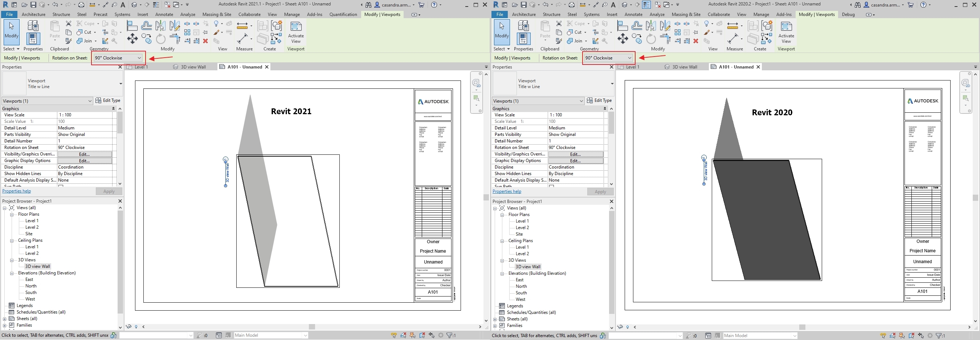
Task: Click the Measure ruler icon in Revit 2020 ribbon
Action: point(734,26)
